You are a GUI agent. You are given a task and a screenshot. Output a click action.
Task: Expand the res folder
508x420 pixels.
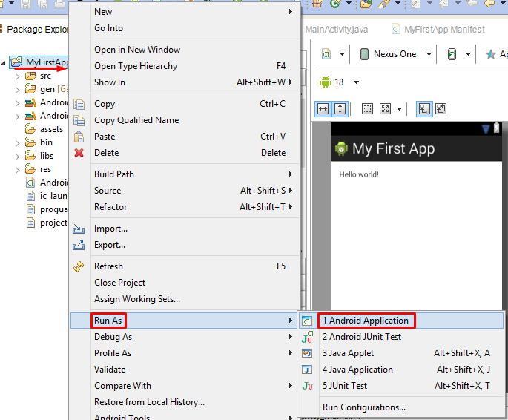click(18, 170)
